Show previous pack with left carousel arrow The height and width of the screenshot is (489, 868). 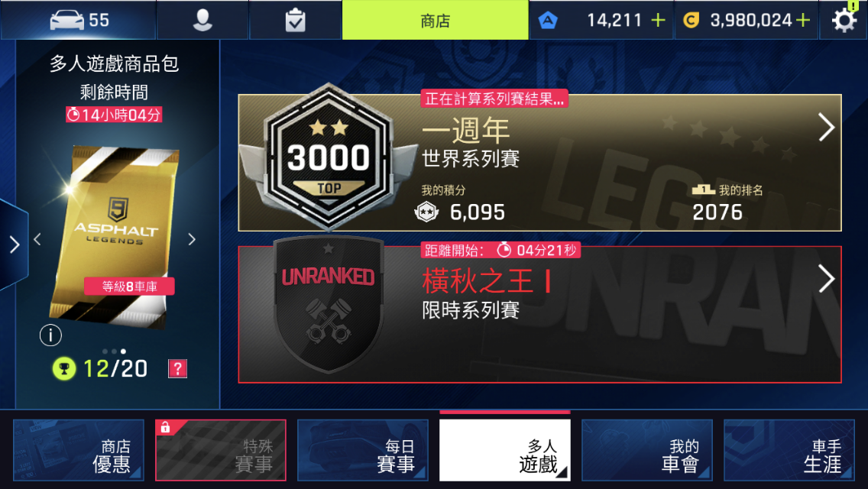click(37, 239)
